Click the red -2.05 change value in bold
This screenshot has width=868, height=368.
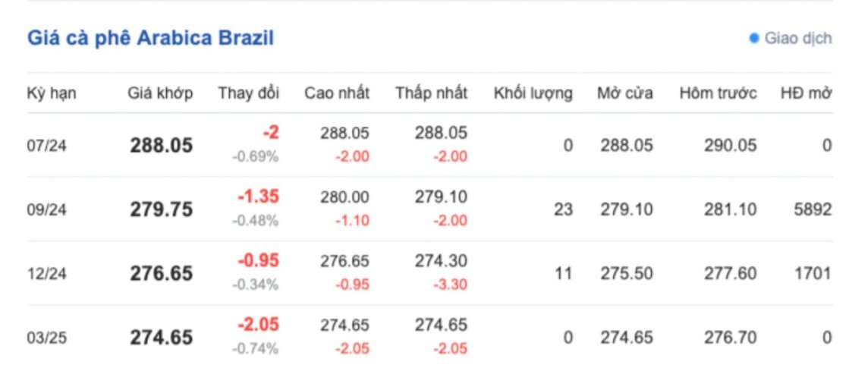(258, 324)
